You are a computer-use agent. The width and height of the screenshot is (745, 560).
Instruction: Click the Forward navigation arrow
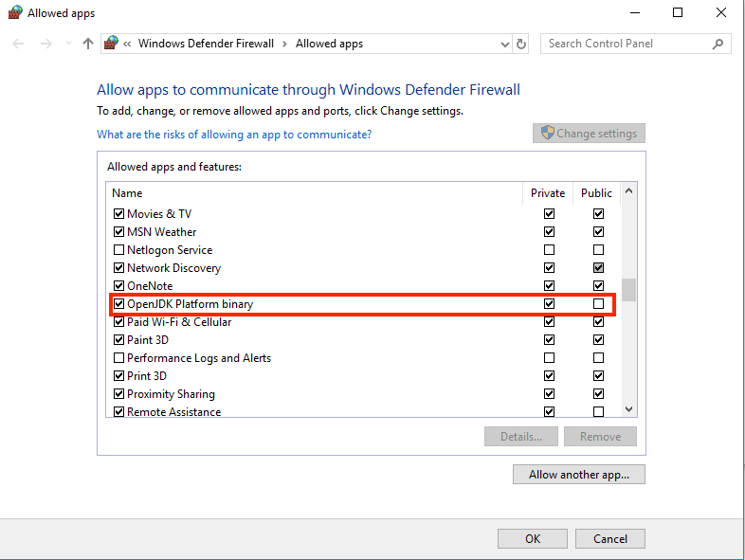tap(46, 44)
